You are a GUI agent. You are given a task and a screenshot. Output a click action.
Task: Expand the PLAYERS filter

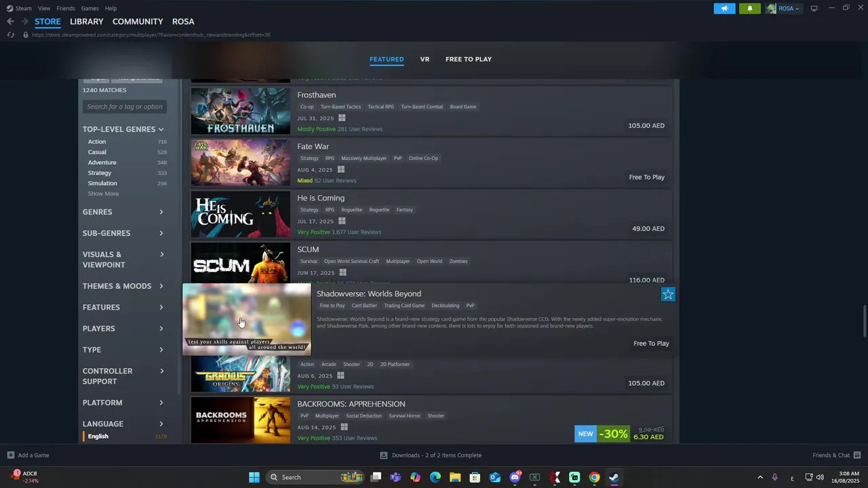click(123, 329)
